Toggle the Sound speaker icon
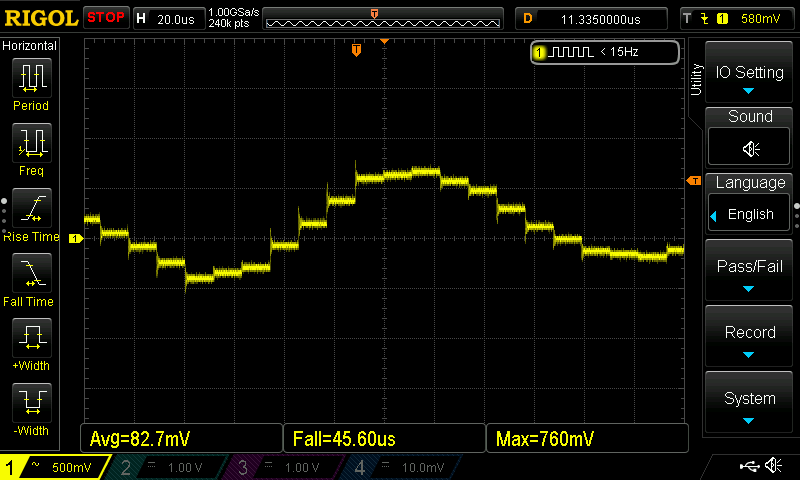The height and width of the screenshot is (480, 800). [x=750, y=148]
